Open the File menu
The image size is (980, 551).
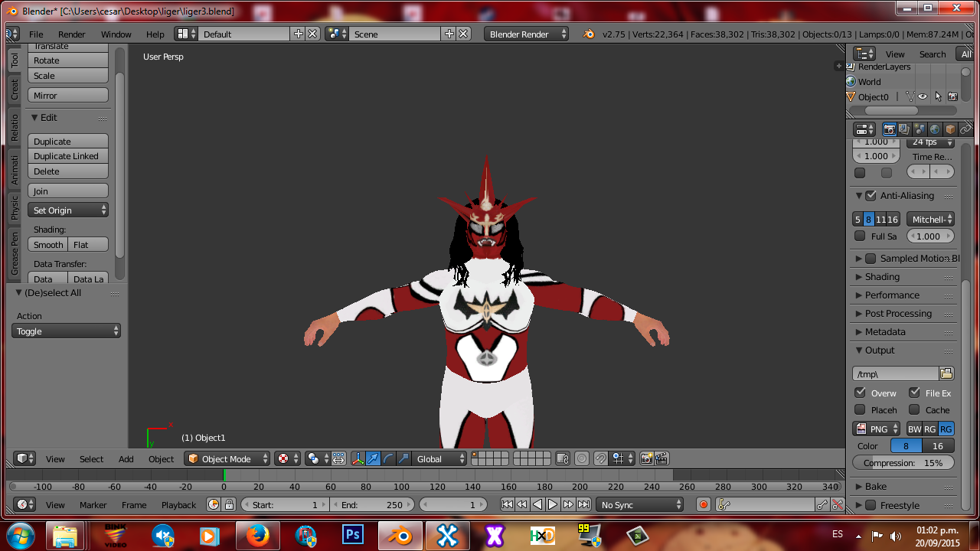pos(36,34)
